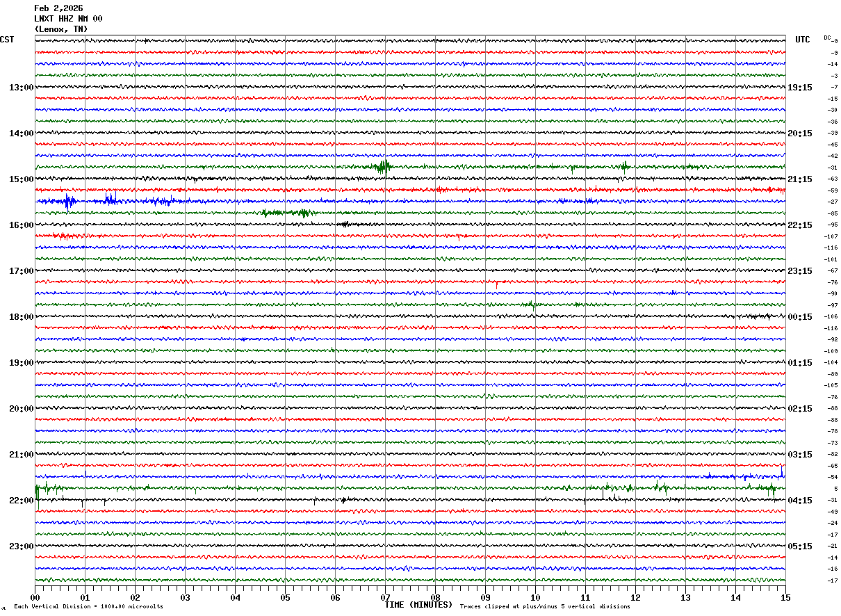Select the 19:15 UTC hour label
This screenshot has height=616, width=841.
point(799,88)
